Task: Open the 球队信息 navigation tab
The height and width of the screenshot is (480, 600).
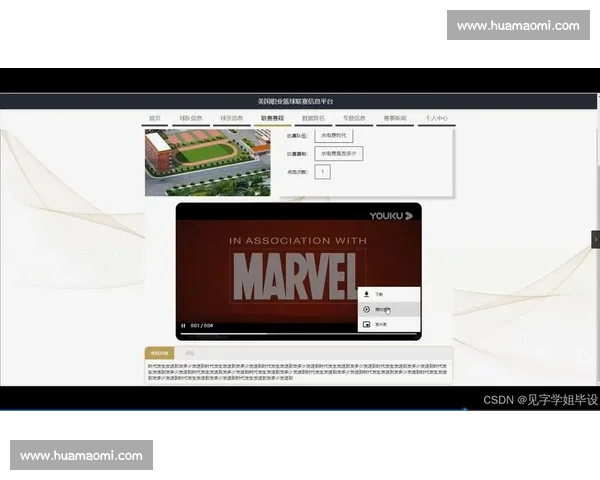Action: click(x=190, y=118)
